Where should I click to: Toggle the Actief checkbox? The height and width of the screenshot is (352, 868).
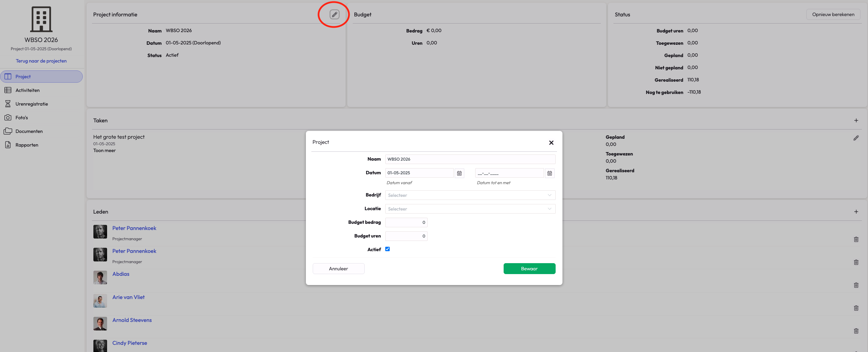tap(388, 249)
